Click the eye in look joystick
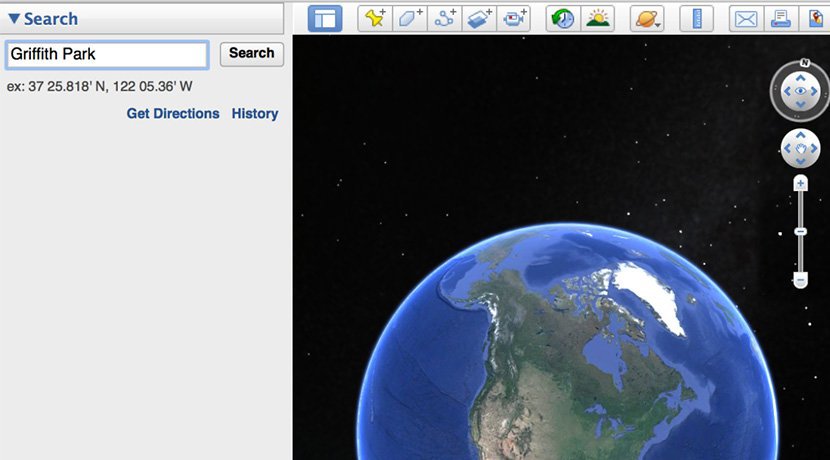This screenshot has height=460, width=830. [800, 91]
